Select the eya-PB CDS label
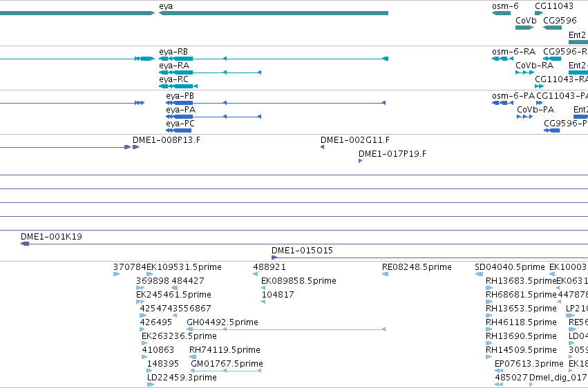Viewport: 588px width, 388px height. pyautogui.click(x=180, y=95)
